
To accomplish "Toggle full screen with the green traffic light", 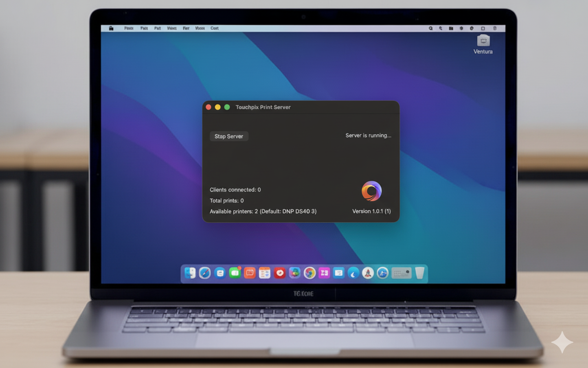I will (x=227, y=106).
